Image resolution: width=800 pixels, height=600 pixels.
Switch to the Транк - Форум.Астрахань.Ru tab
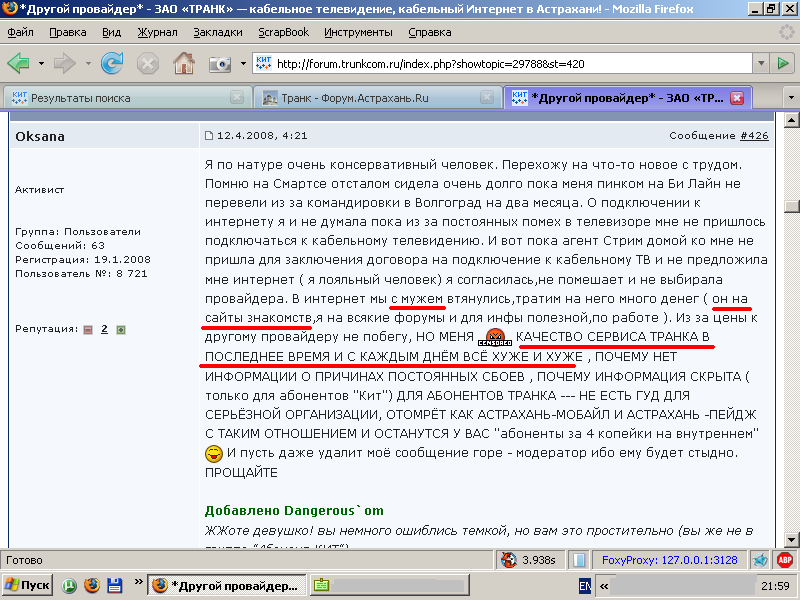pos(377,97)
